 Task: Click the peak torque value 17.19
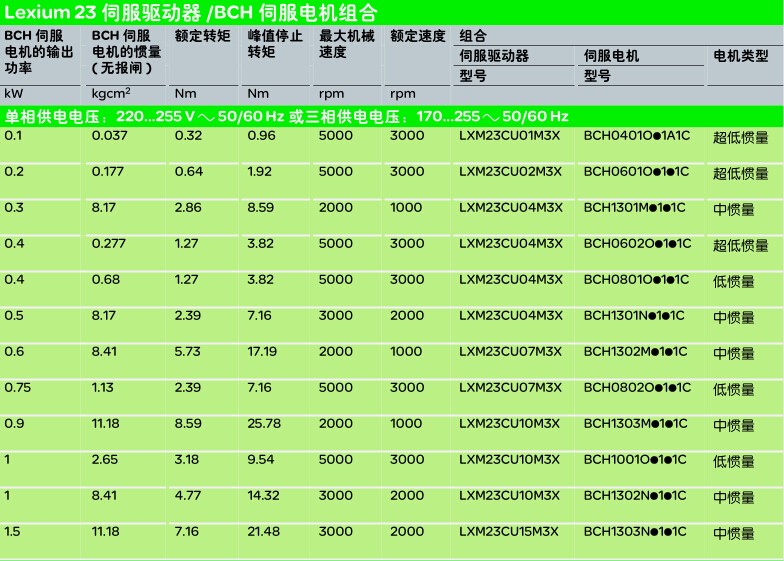262,352
